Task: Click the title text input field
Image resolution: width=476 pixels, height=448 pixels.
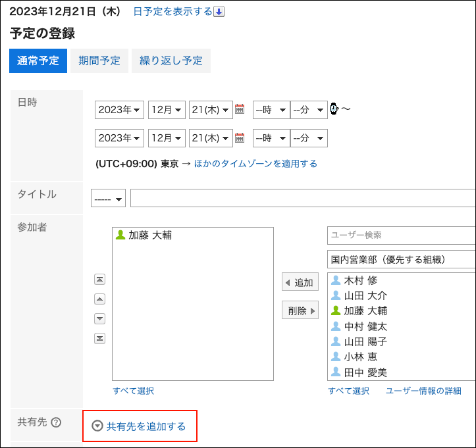Action: tap(303, 198)
